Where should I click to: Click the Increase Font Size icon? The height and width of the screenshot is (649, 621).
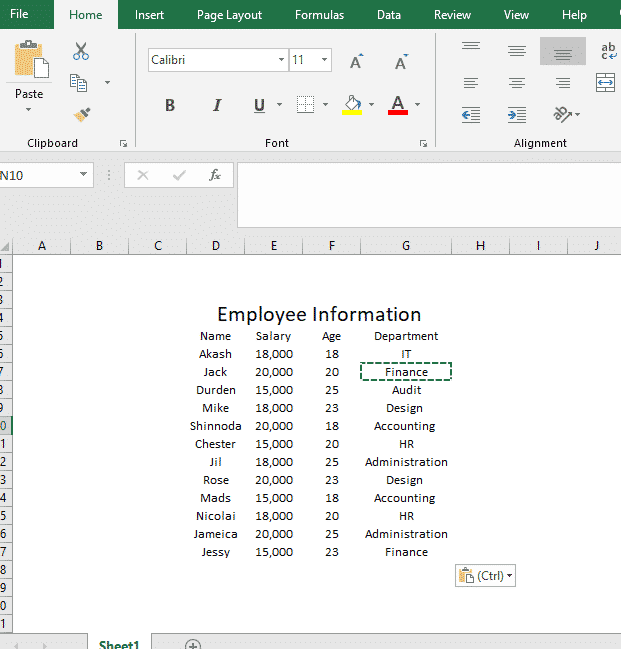356,62
